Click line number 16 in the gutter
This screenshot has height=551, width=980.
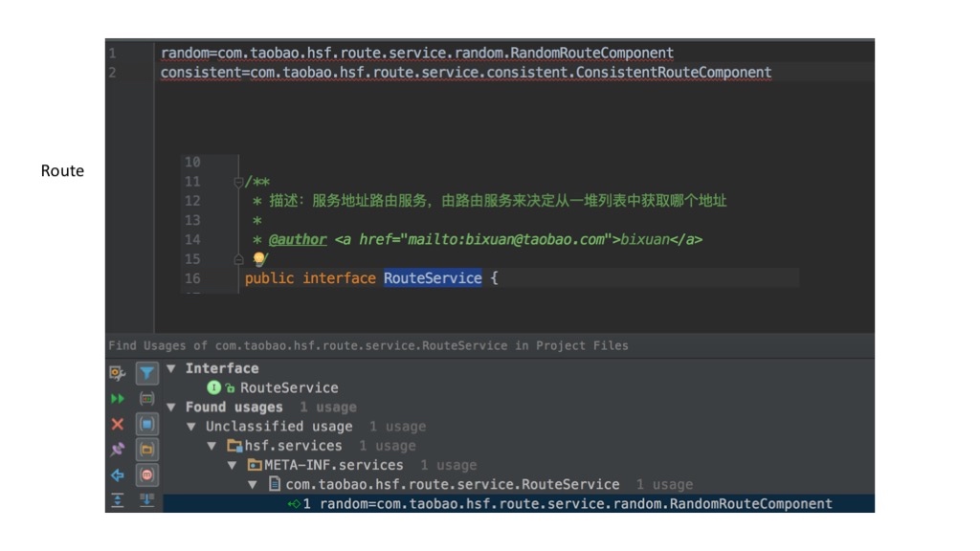point(192,278)
